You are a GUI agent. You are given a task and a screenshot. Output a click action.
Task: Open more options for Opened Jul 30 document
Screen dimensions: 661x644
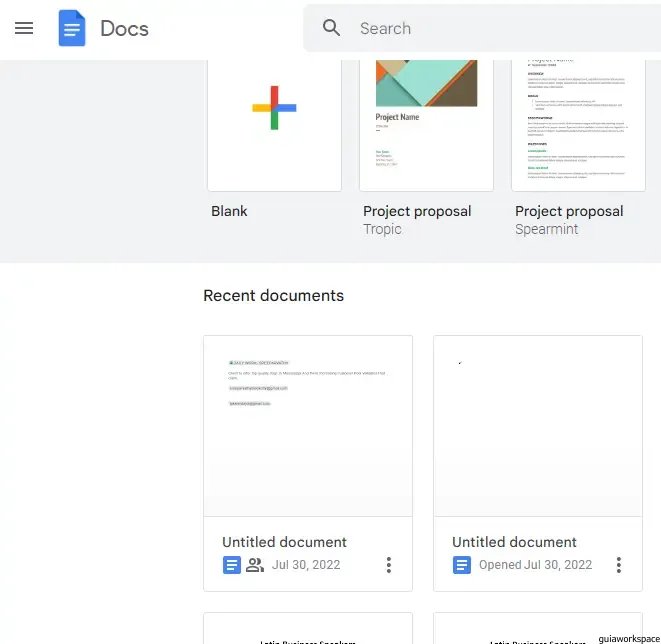[619, 565]
